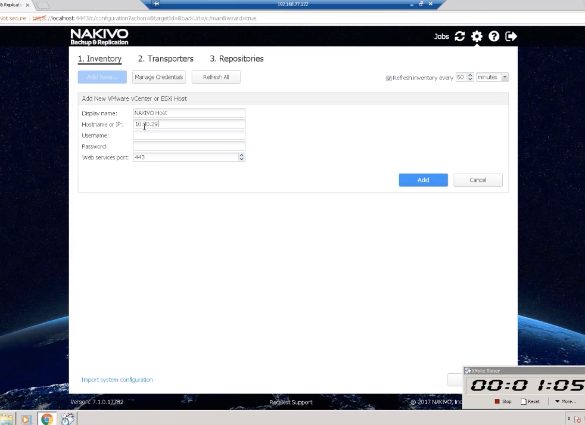Open Manage Credentials
Image resolution: width=585 pixels, height=425 pixels.
(159, 77)
